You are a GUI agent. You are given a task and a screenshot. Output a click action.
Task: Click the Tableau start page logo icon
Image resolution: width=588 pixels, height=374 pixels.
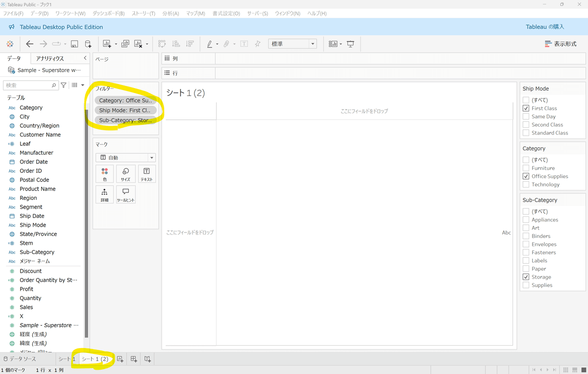click(x=10, y=44)
